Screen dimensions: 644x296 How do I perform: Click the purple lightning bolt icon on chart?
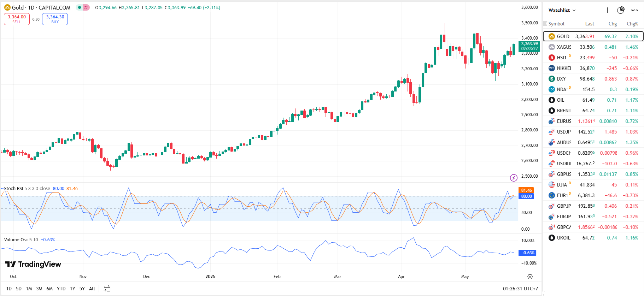point(514,178)
